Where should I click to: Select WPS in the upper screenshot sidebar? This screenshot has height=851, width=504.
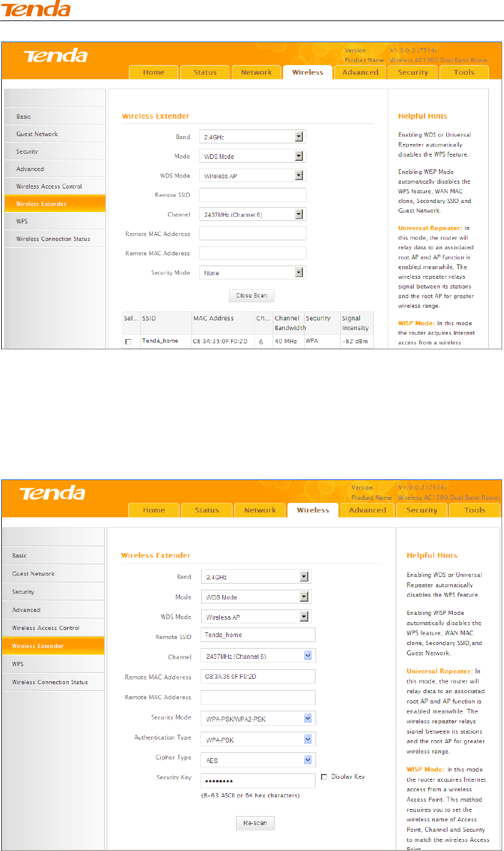click(x=55, y=221)
